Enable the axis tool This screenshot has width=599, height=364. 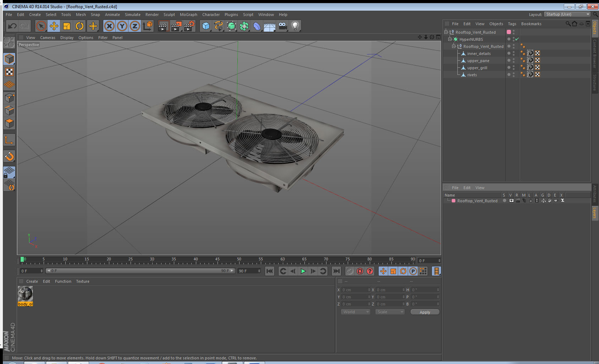click(x=9, y=140)
